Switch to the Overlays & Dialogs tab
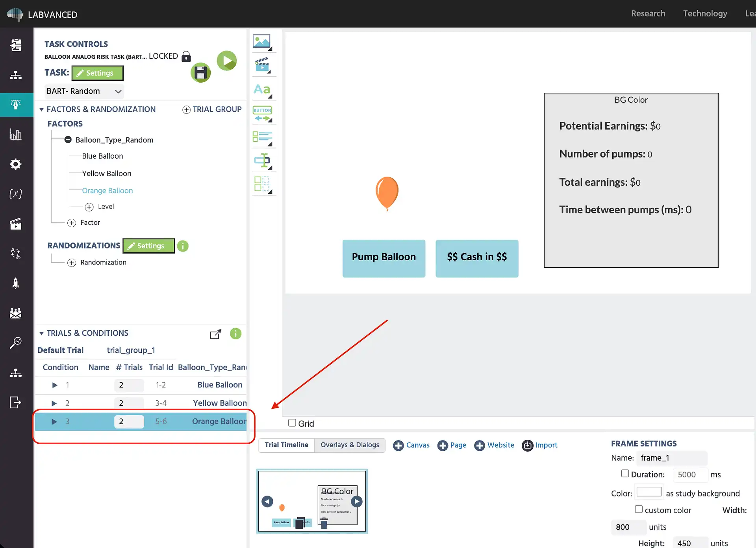This screenshot has height=548, width=756. pos(350,445)
